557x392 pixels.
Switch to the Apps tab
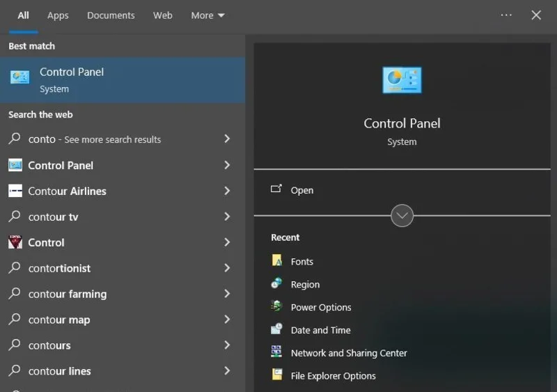click(58, 15)
